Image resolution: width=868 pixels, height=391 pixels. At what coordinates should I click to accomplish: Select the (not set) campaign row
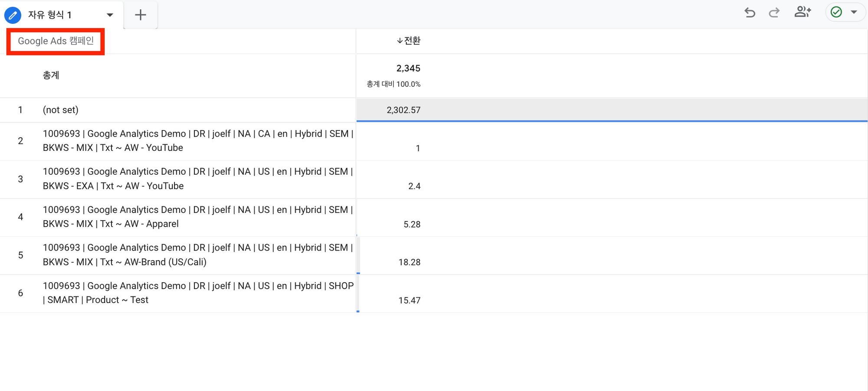pyautogui.click(x=61, y=110)
